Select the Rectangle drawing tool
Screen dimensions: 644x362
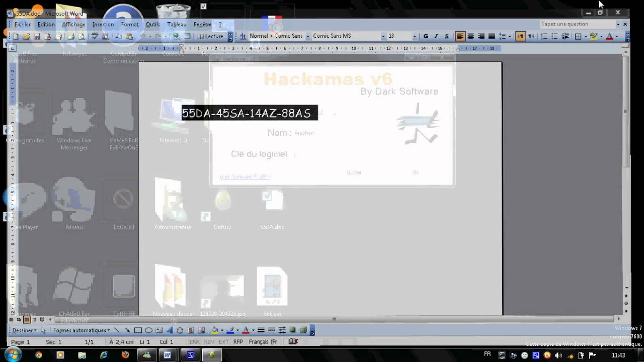point(138,330)
